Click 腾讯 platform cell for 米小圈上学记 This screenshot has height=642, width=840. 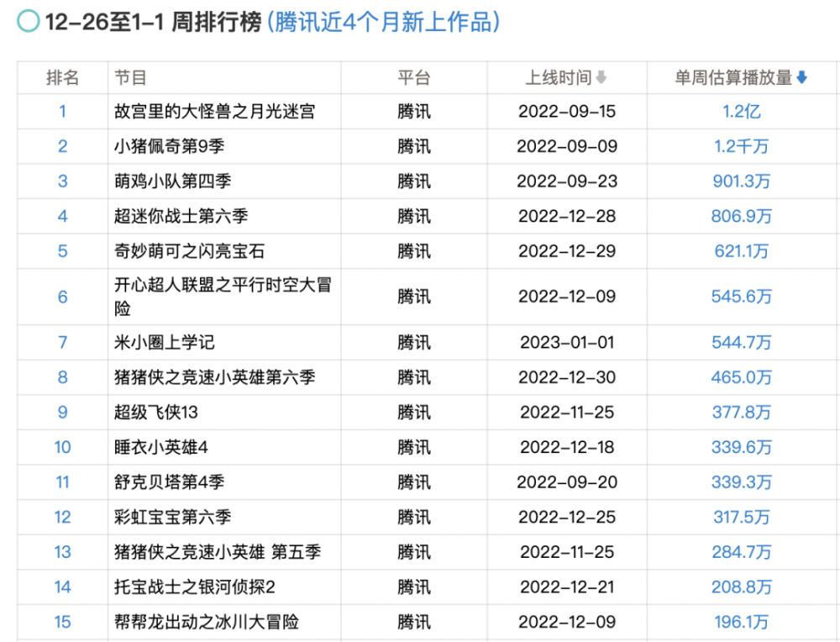pos(413,342)
